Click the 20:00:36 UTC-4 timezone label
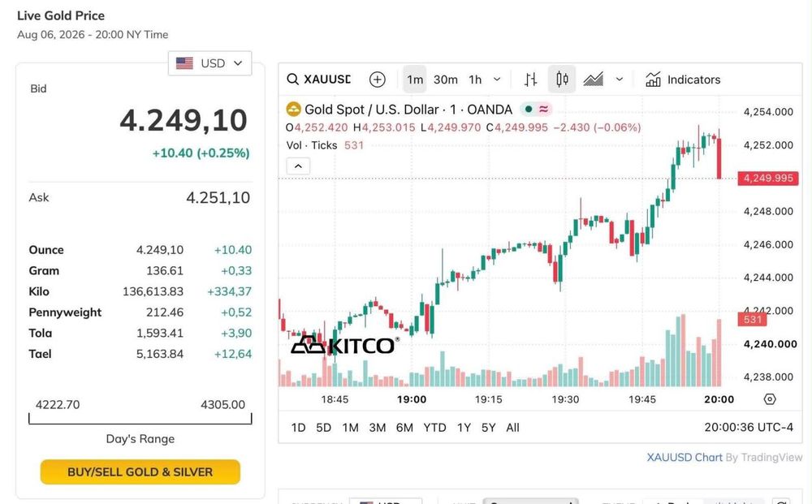Viewport: 812px width, 504px height. click(749, 428)
